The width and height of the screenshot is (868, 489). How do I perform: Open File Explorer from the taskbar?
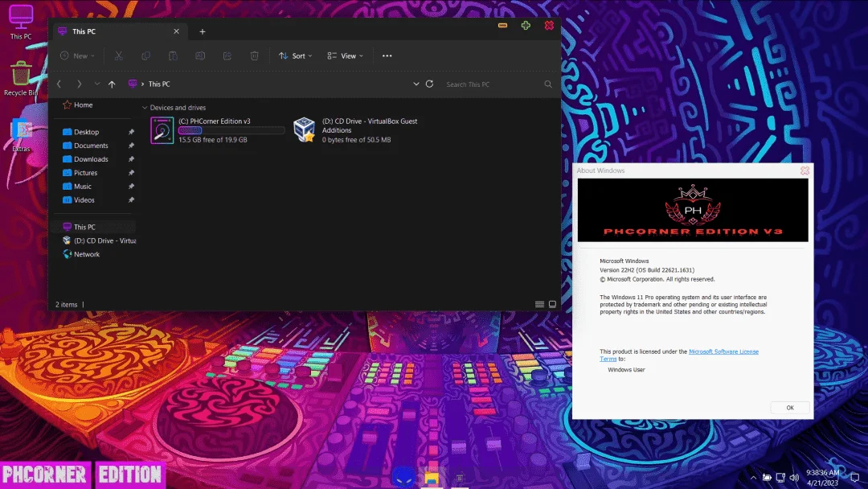[432, 478]
